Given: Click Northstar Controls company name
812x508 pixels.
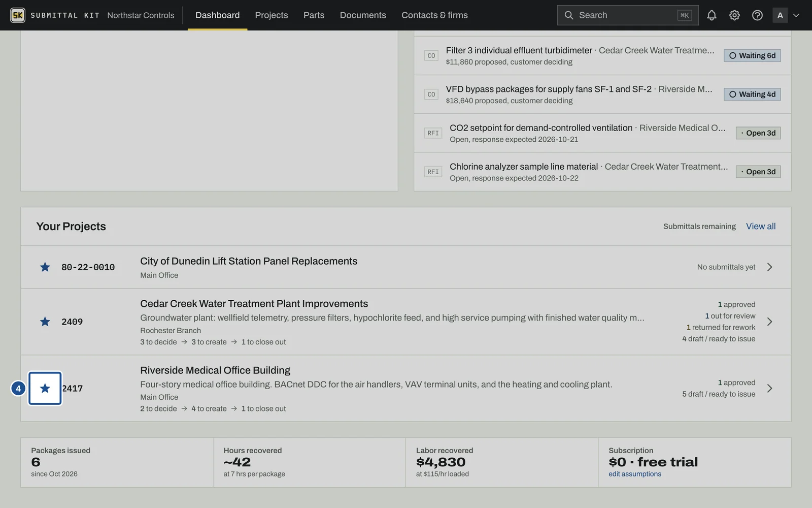Looking at the screenshot, I should (141, 15).
